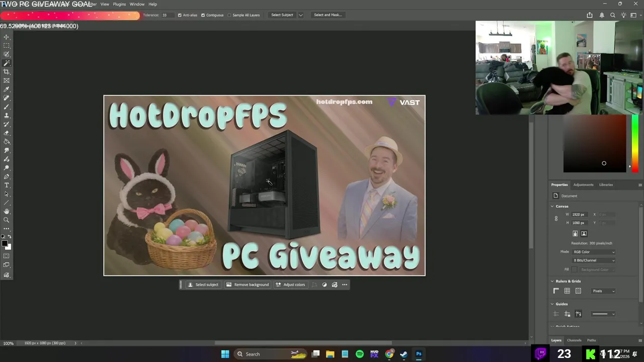
Task: Open the Select Subject dropdown arrow
Action: 301,15
